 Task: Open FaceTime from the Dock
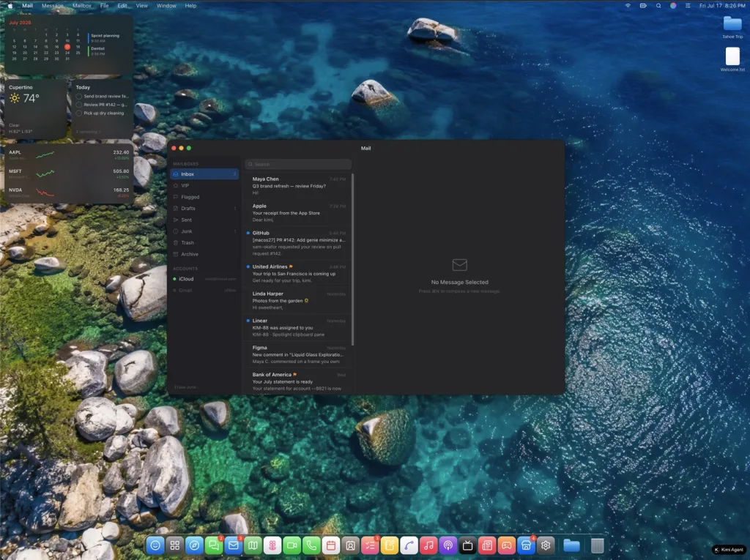point(292,545)
